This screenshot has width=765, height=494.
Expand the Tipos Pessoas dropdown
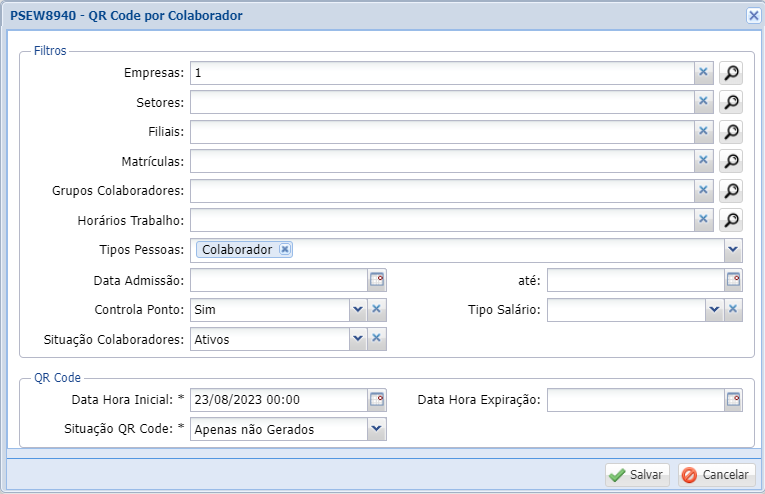pyautogui.click(x=733, y=250)
